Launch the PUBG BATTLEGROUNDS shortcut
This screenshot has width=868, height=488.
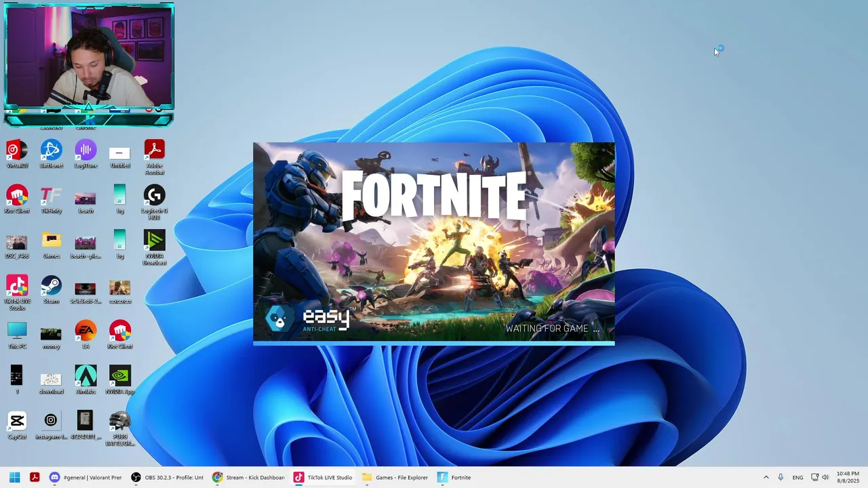pos(120,428)
